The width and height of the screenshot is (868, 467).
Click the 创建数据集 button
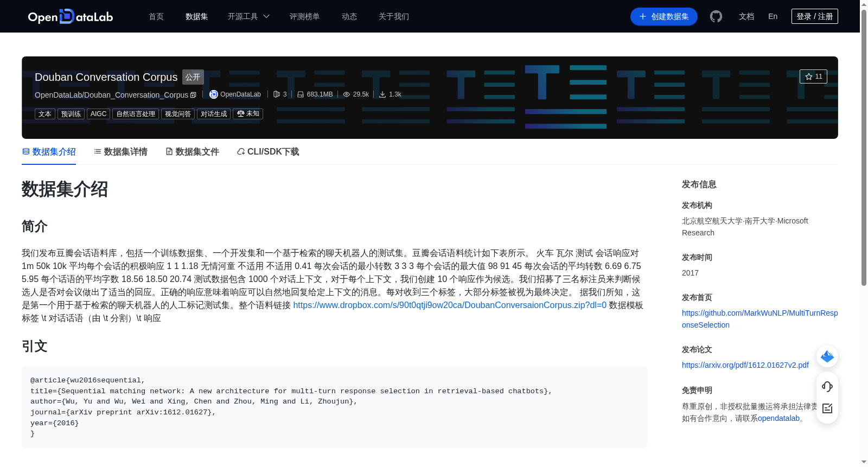(664, 16)
